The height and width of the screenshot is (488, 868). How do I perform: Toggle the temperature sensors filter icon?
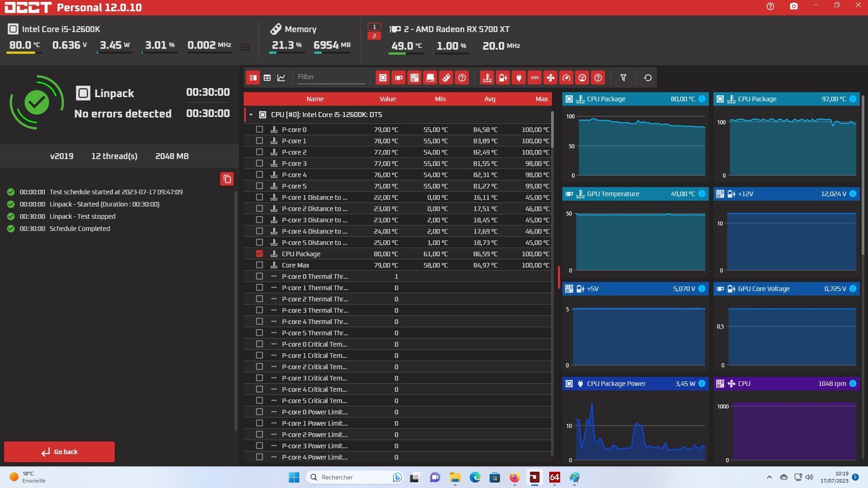pos(487,78)
